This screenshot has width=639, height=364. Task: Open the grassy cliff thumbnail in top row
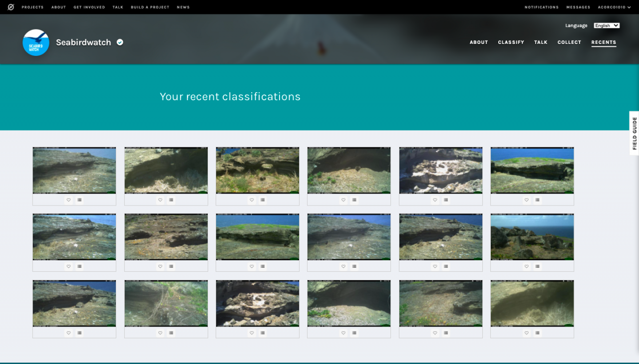532,170
